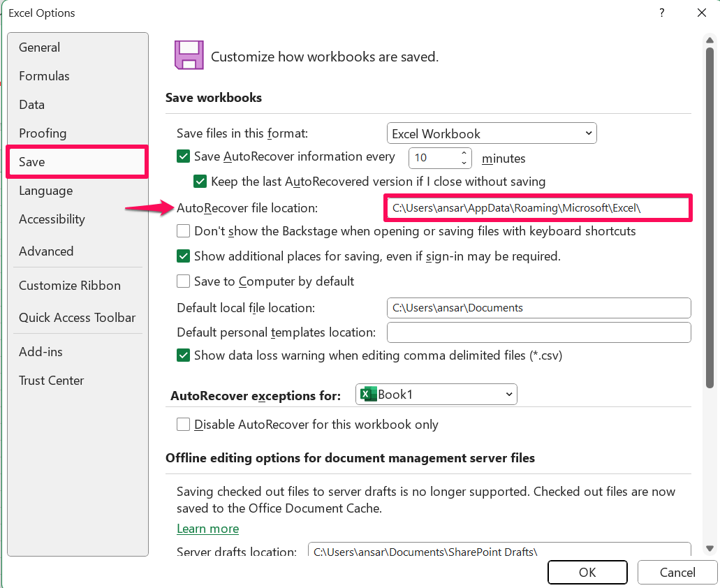Toggle Show data loss warning for csv
Screen dimensions: 720x588
[x=183, y=355]
